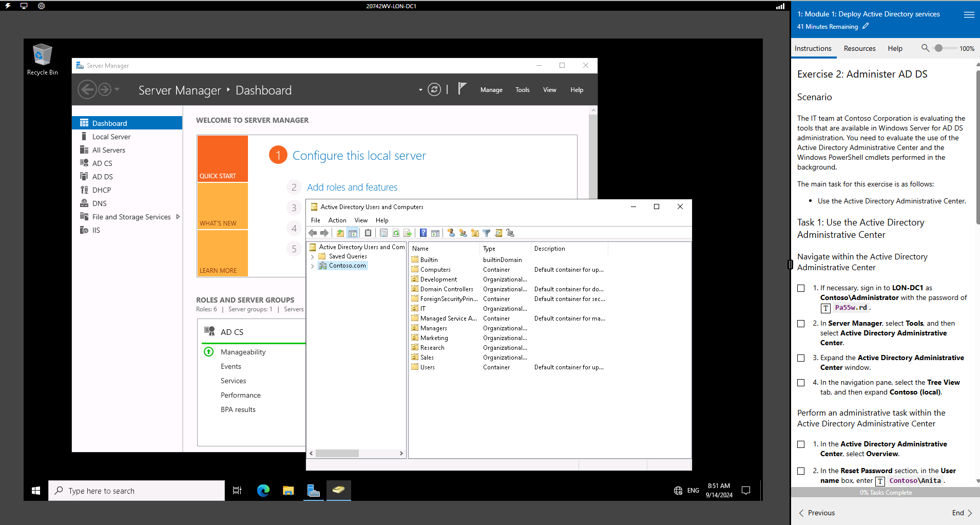Screen dimensions: 980x525
Task: Open the Recycle Bin desktop icon
Action: tap(42, 60)
